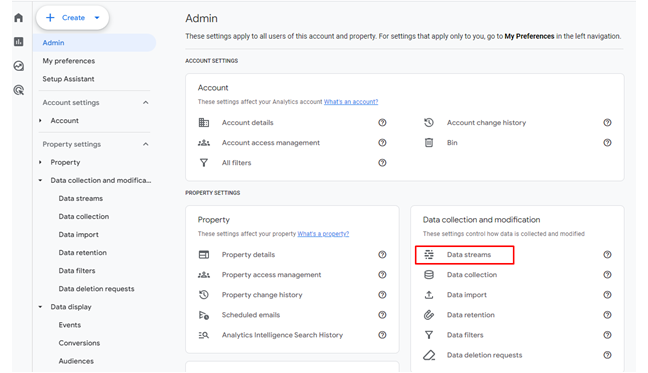Screen dimensions: 648x373
Task: Click Account change history clock icon
Action: point(429,123)
